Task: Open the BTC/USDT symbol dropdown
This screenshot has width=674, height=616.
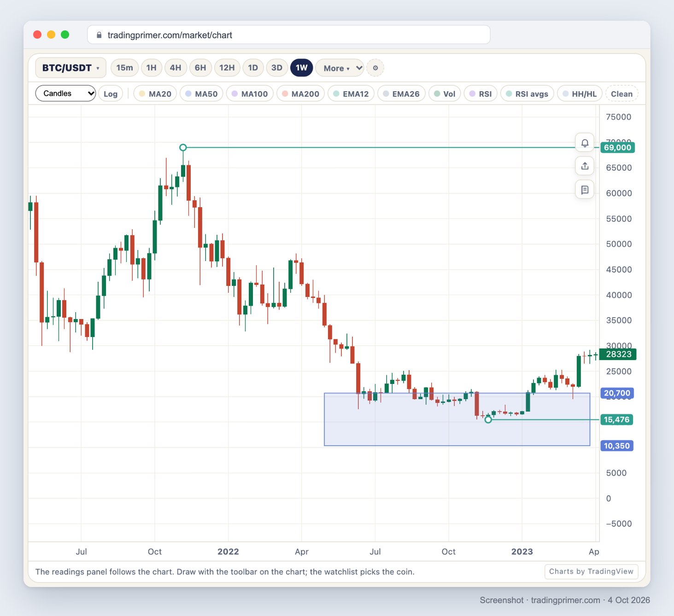Action: [71, 68]
